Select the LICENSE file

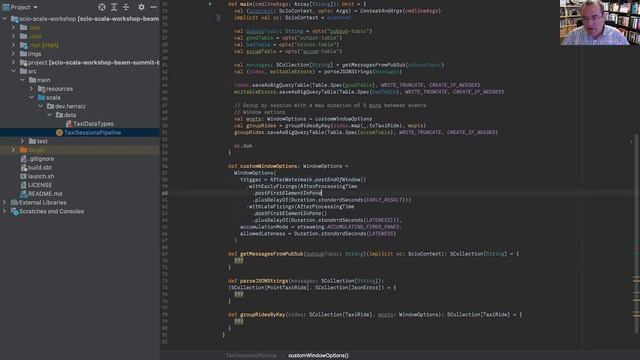[x=40, y=185]
